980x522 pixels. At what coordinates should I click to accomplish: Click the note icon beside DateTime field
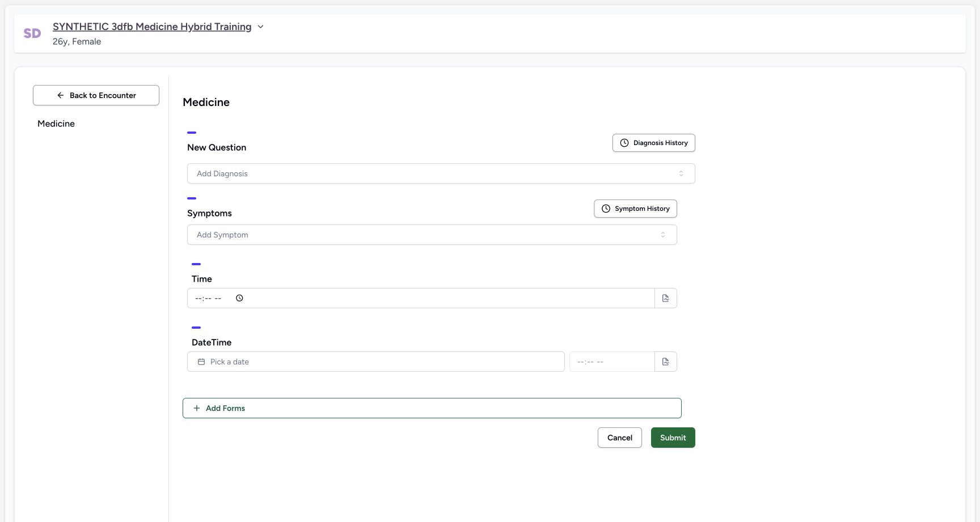coord(666,362)
